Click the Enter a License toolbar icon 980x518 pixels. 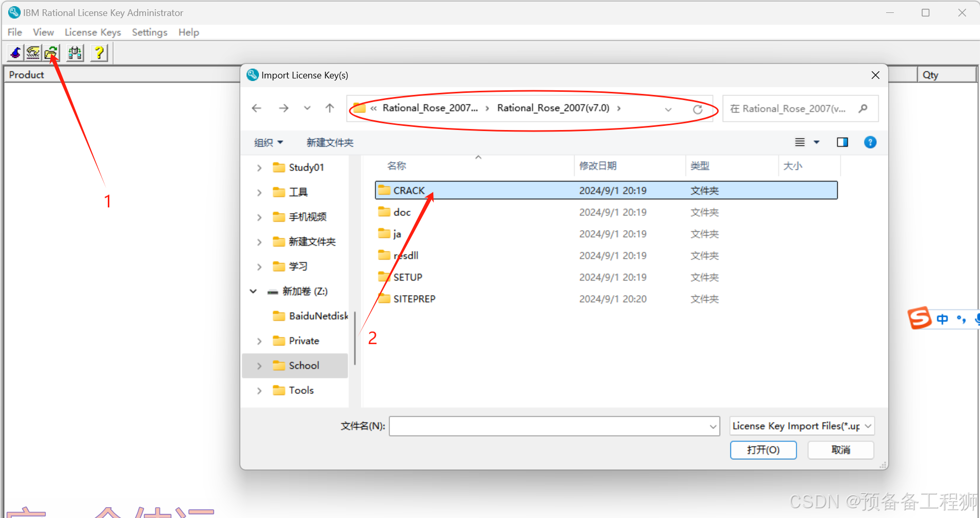(x=33, y=53)
